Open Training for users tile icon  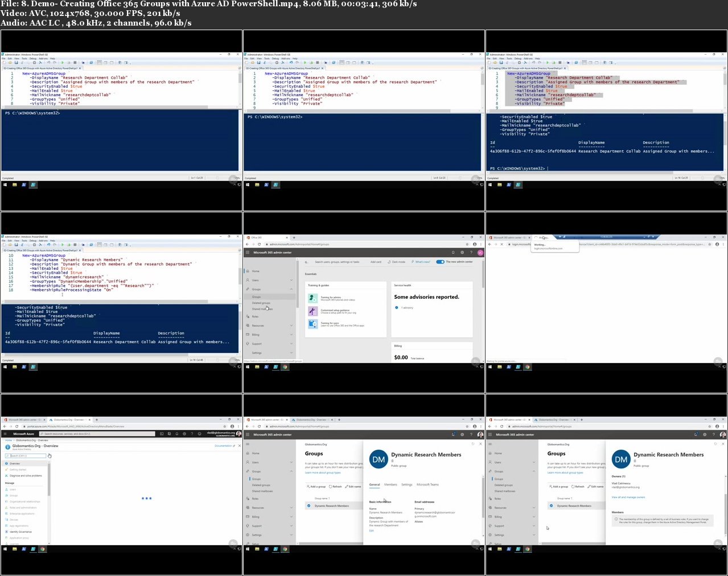pos(312,324)
